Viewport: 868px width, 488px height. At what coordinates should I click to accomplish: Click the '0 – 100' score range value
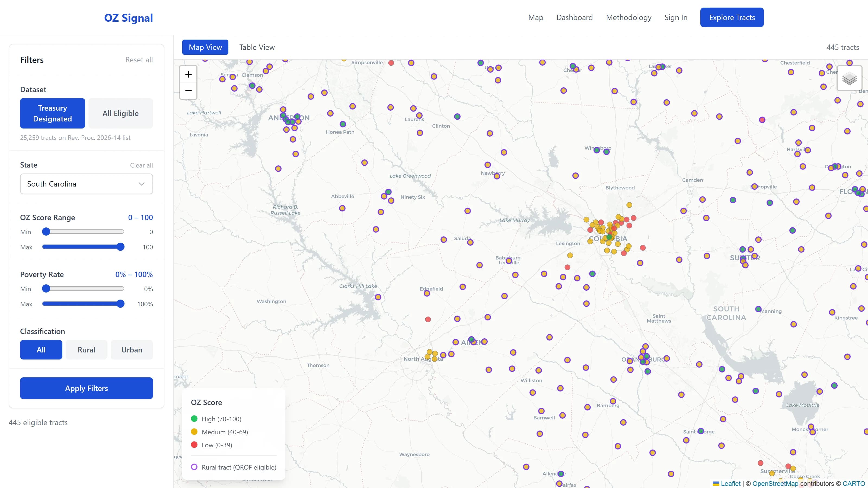pyautogui.click(x=141, y=217)
